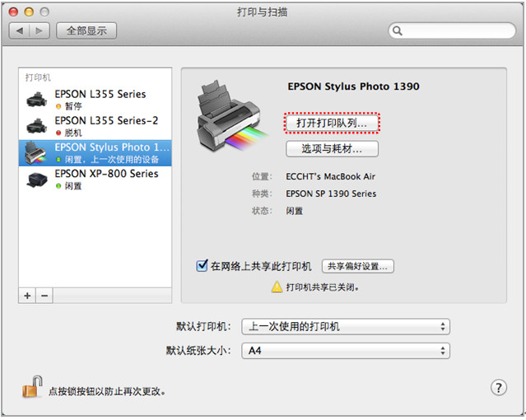Select EPSON L355 Series printer
The height and width of the screenshot is (420, 526).
point(95,100)
